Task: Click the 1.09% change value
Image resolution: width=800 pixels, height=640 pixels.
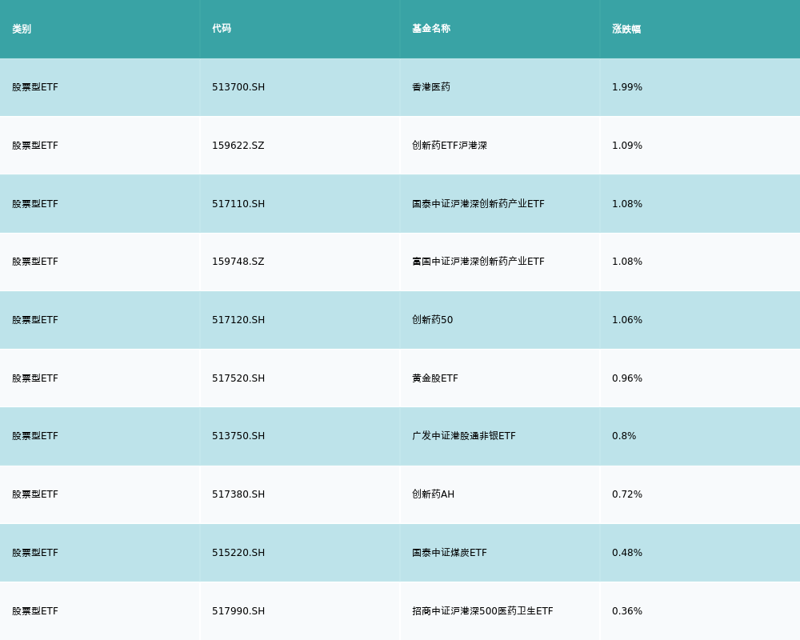Action: click(627, 145)
